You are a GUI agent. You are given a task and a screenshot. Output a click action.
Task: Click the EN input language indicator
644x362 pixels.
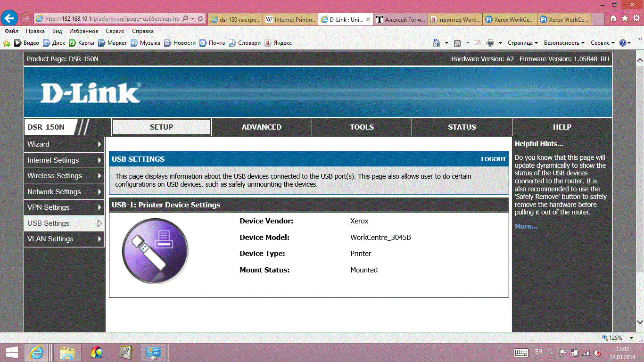click(538, 352)
